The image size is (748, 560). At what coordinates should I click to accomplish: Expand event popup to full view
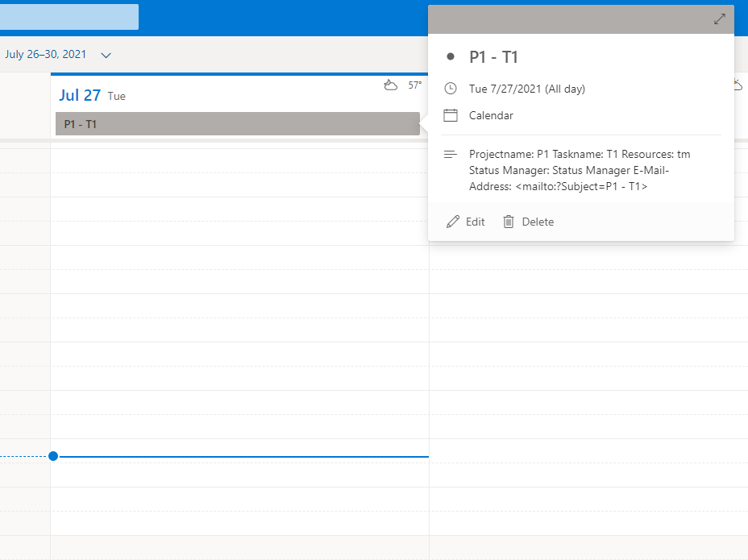(x=719, y=19)
